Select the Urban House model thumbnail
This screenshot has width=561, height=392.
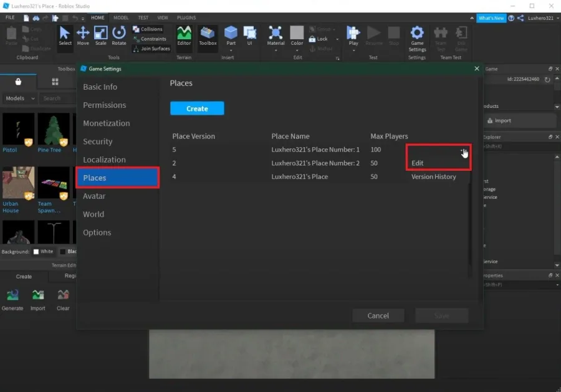[18, 183]
